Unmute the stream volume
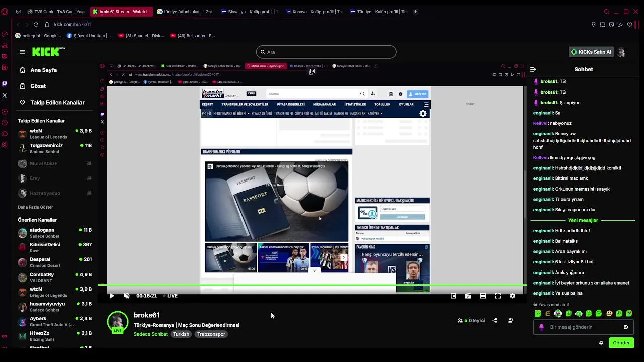 pos(127,296)
